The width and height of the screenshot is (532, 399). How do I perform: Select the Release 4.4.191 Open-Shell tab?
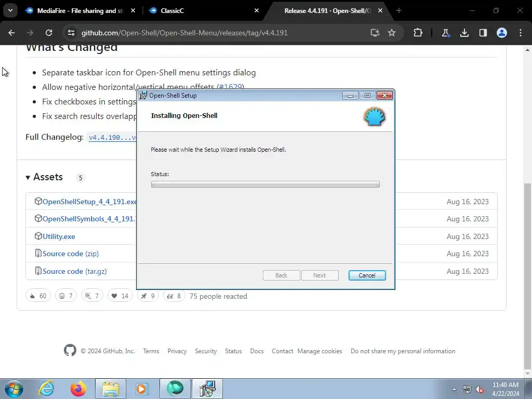coord(327,10)
